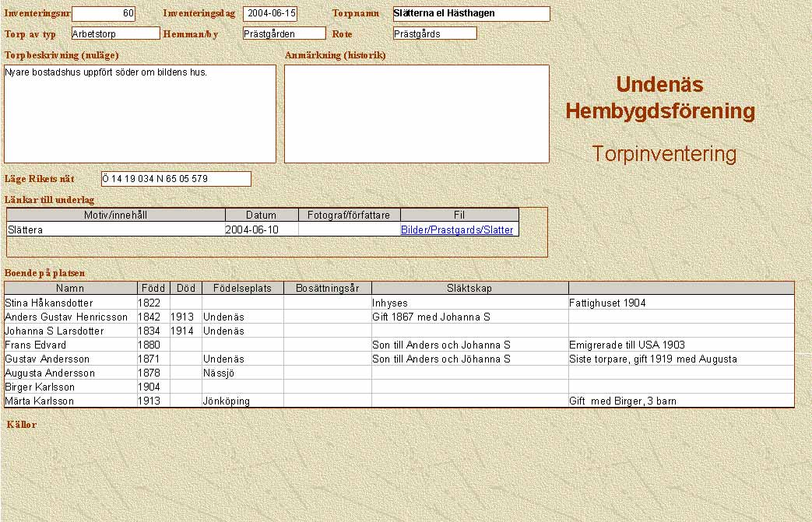Click the Namn column header in residents table

click(x=70, y=288)
